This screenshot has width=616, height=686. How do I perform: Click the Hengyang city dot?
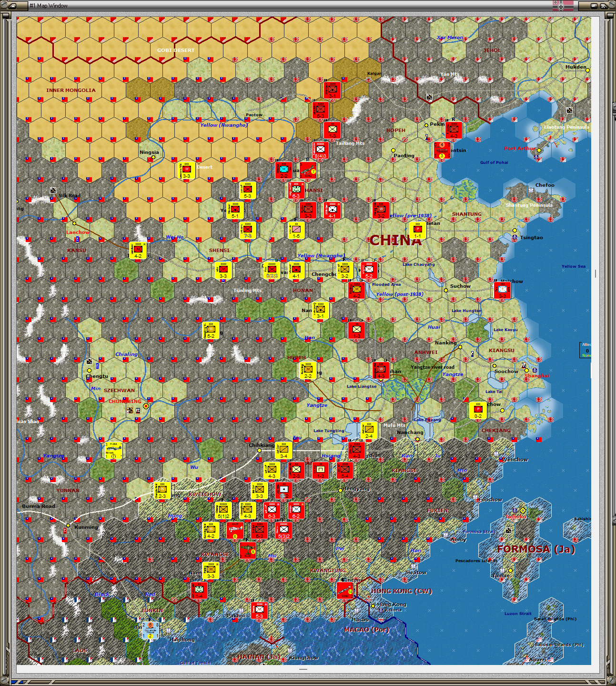340,490
